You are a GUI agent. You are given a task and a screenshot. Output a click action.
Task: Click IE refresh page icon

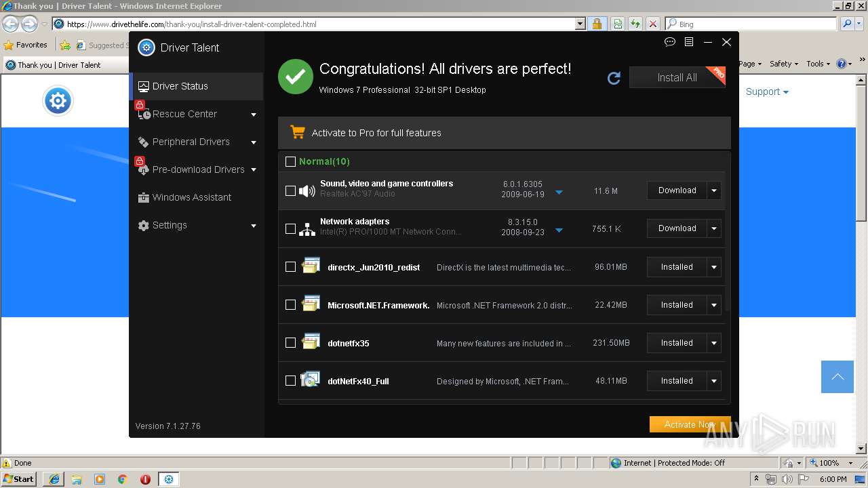[x=635, y=24]
